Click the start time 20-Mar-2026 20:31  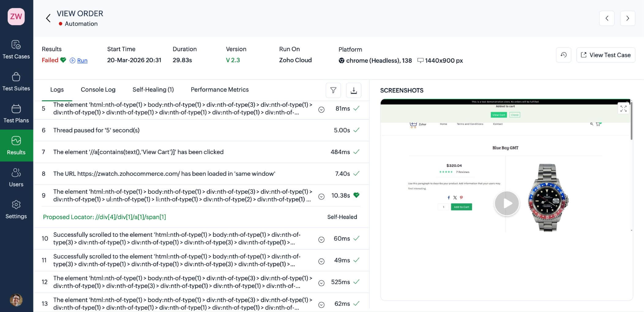134,60
